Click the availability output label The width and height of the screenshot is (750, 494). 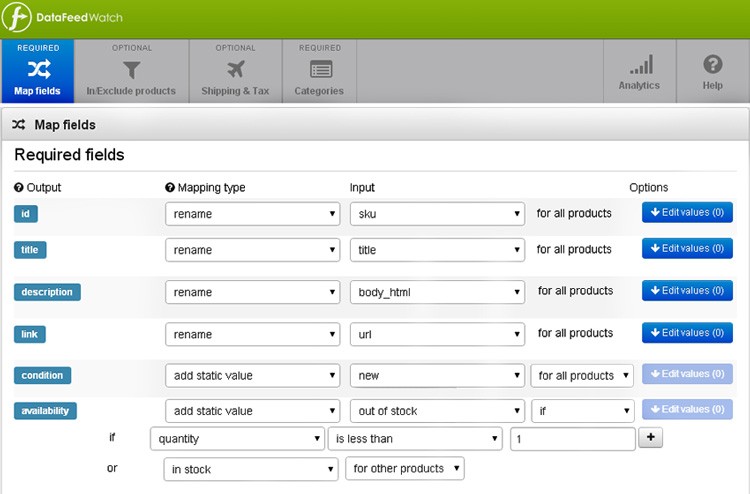click(45, 410)
